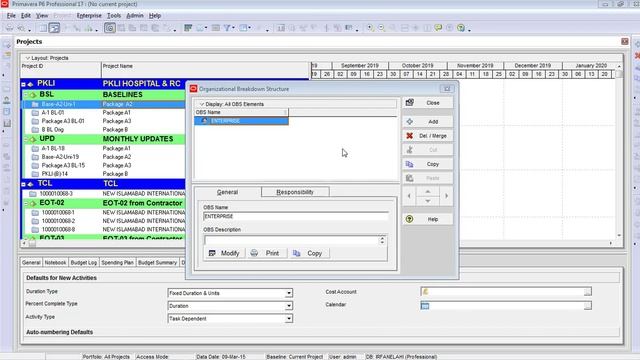The height and width of the screenshot is (360, 640).
Task: Open the Percent Complete Type dropdown
Action: coord(289,306)
